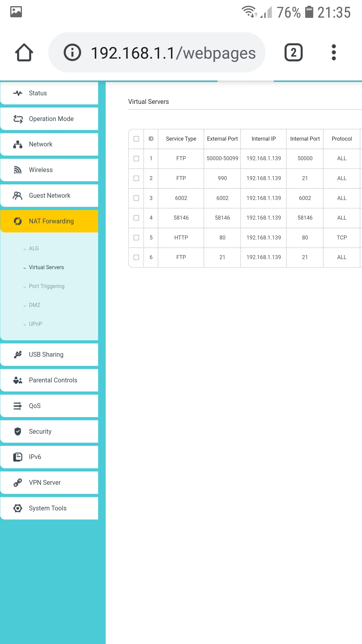Tap the 990 external port cell

click(x=222, y=178)
